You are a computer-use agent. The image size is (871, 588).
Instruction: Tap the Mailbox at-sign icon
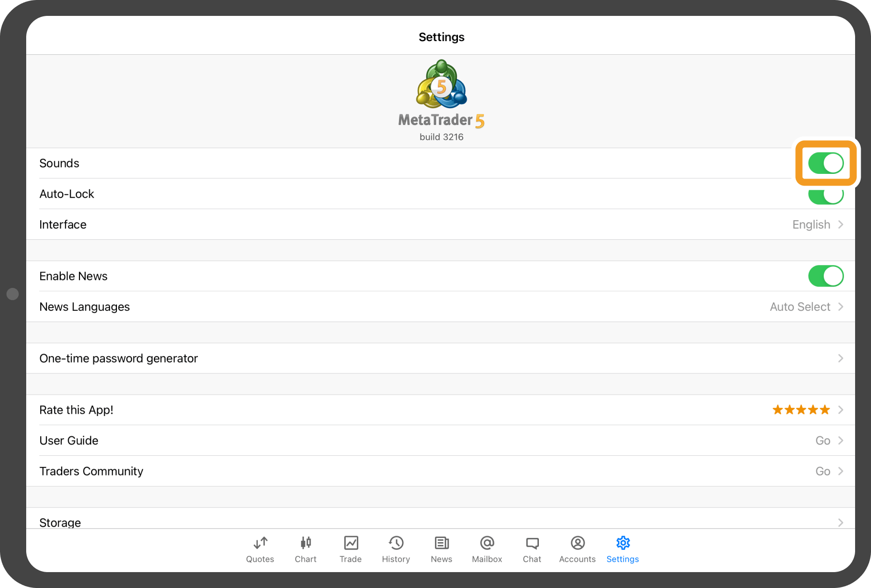487,543
